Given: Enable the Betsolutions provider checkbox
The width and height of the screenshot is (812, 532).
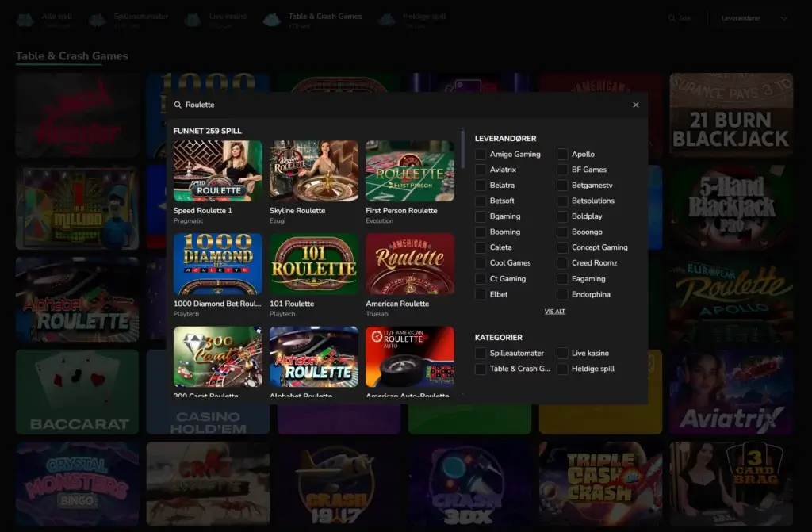Looking at the screenshot, I should 562,201.
